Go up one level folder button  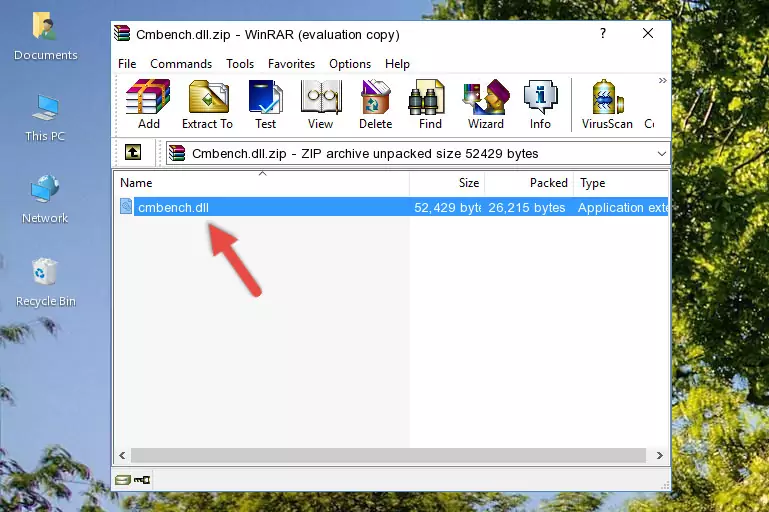(x=133, y=153)
